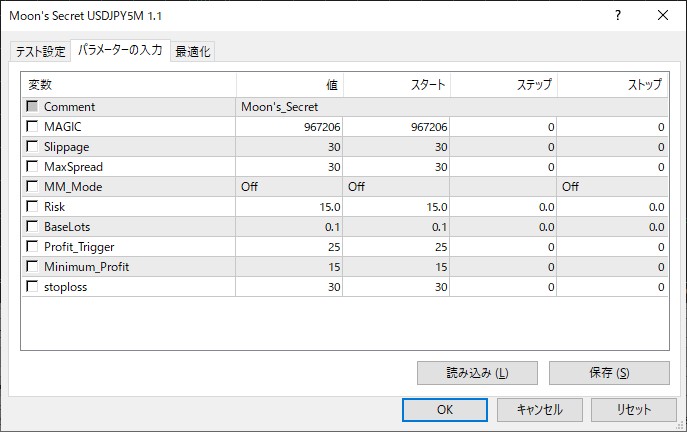
Task: Click the 値 column header
Action: [x=290, y=85]
